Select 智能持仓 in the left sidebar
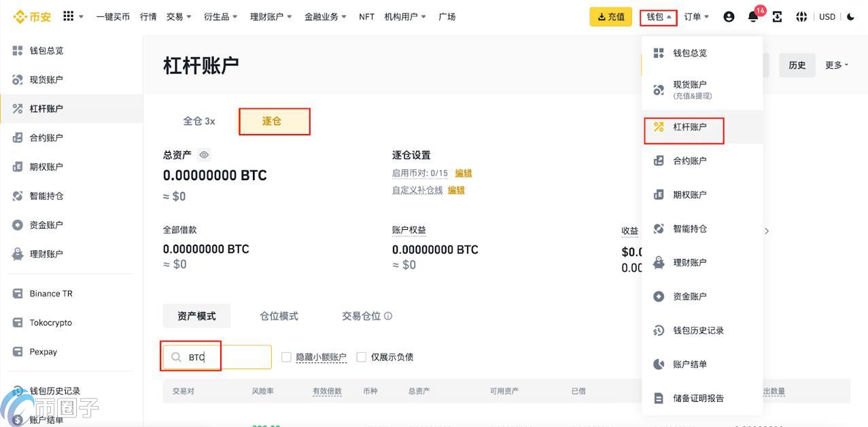The image size is (868, 427). (x=44, y=196)
